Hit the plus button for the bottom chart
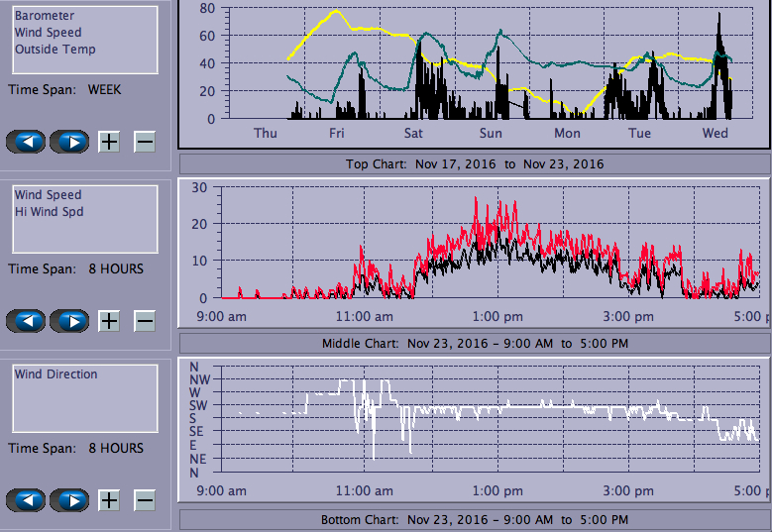Image resolution: width=772 pixels, height=532 pixels. point(109,500)
